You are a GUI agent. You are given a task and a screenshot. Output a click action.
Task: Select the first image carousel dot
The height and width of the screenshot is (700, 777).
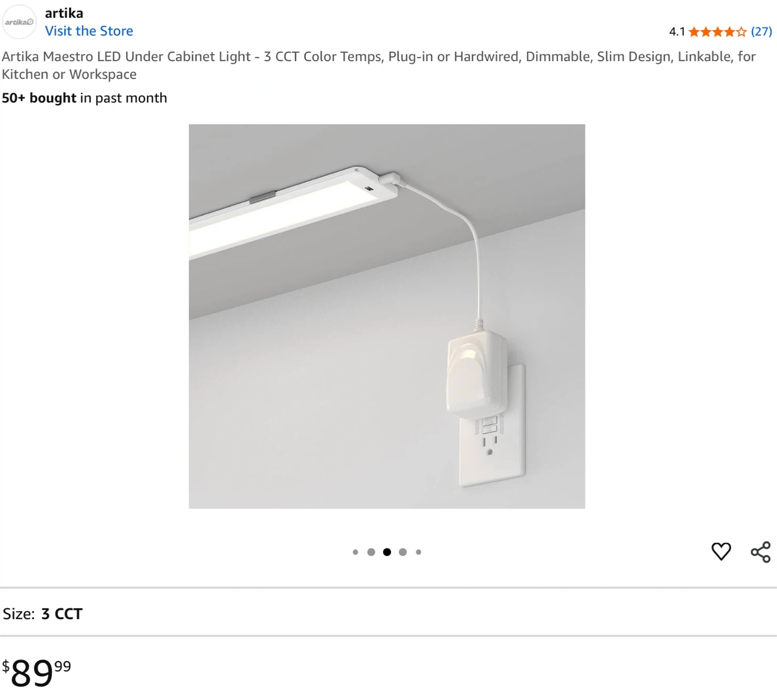355,552
